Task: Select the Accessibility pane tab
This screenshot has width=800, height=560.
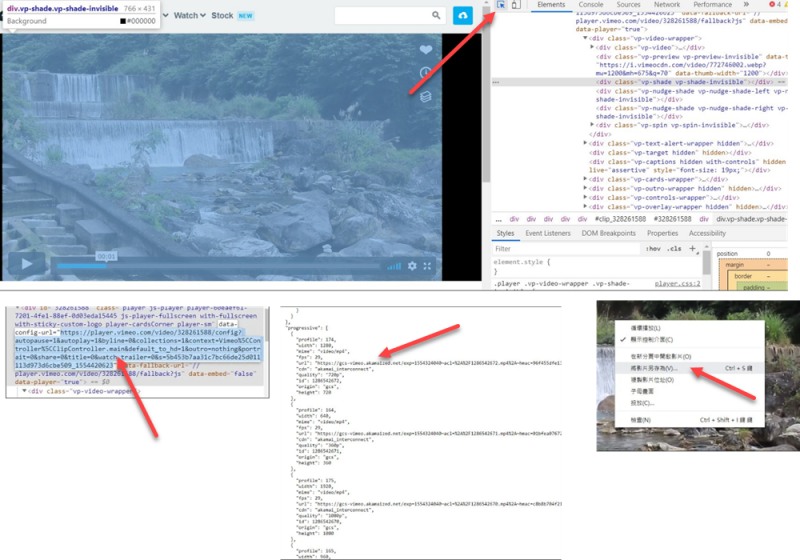Action: [x=707, y=233]
